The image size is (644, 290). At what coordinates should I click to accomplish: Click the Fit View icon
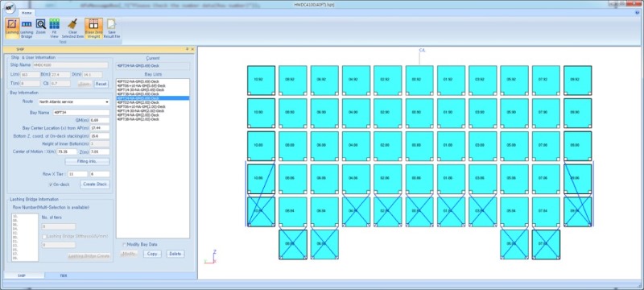pyautogui.click(x=54, y=28)
